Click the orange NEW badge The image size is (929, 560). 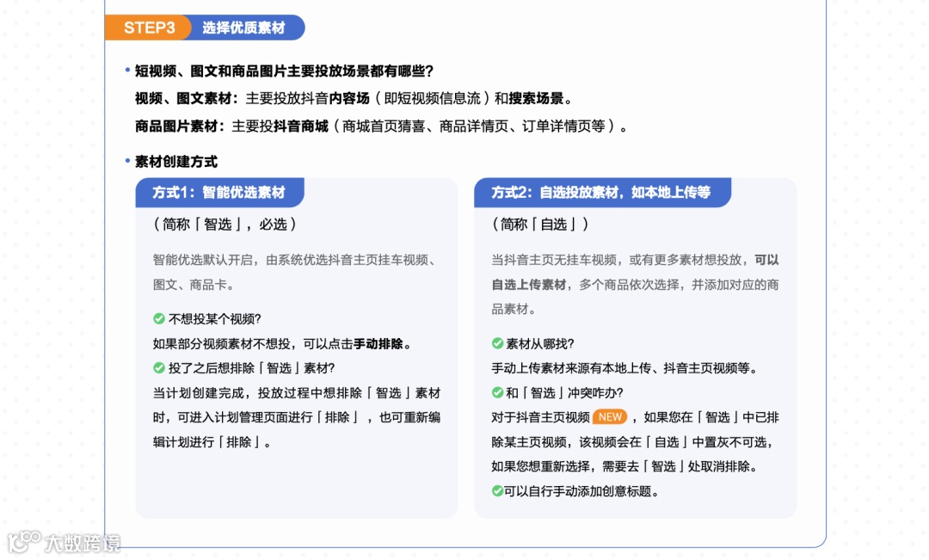pyautogui.click(x=610, y=417)
